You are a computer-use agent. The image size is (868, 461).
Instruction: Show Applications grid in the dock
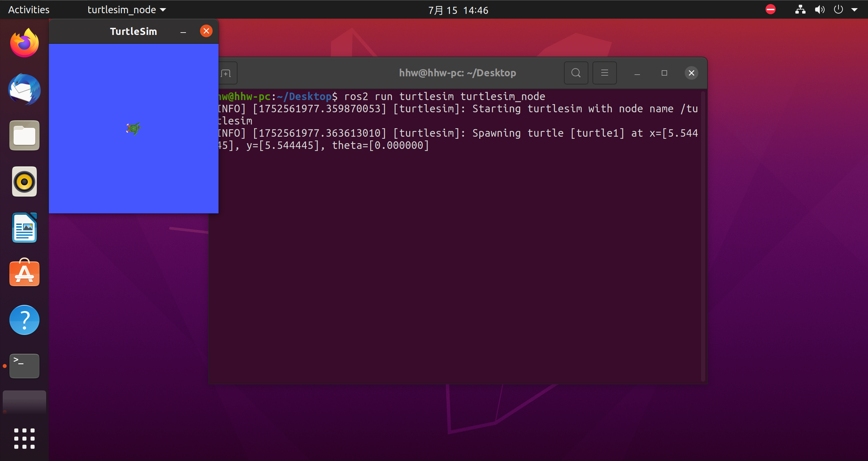(24, 438)
